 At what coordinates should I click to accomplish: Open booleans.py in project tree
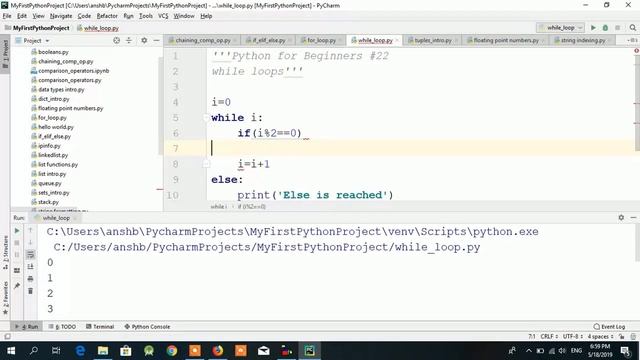(x=53, y=52)
